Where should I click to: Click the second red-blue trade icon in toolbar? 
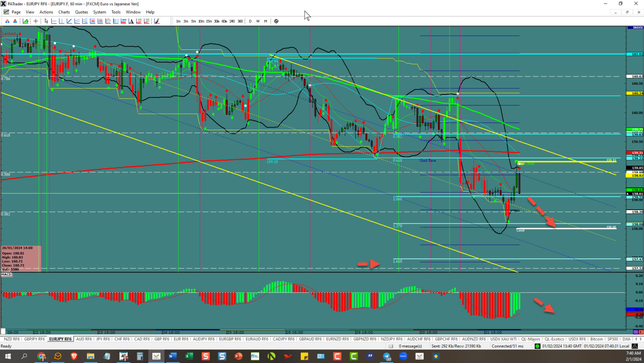[15, 21]
